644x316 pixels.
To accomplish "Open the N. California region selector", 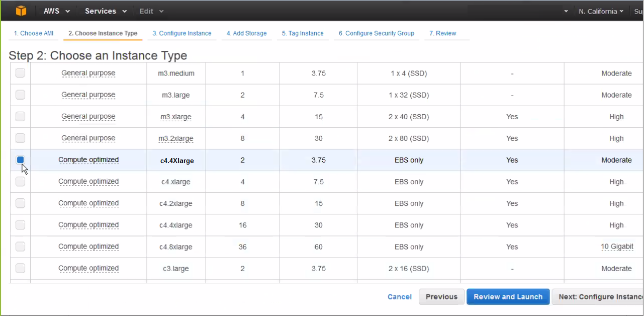I will click(x=601, y=11).
